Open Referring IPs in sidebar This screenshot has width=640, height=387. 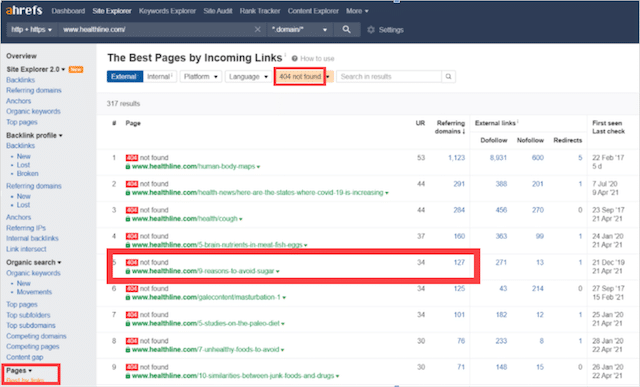[x=26, y=228]
